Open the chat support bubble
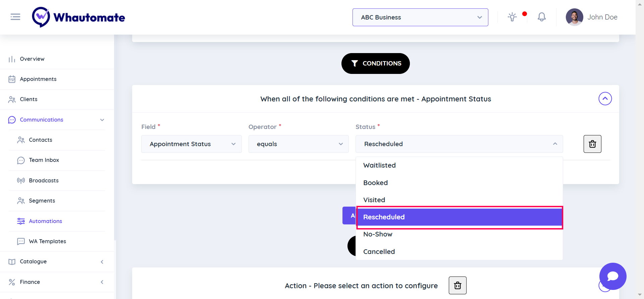The height and width of the screenshot is (299, 644). 612,276
